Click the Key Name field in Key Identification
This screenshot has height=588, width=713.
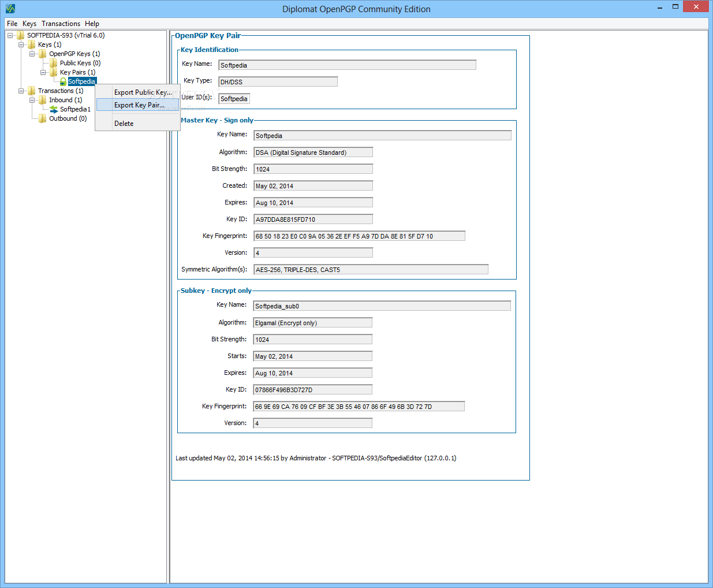(x=347, y=65)
